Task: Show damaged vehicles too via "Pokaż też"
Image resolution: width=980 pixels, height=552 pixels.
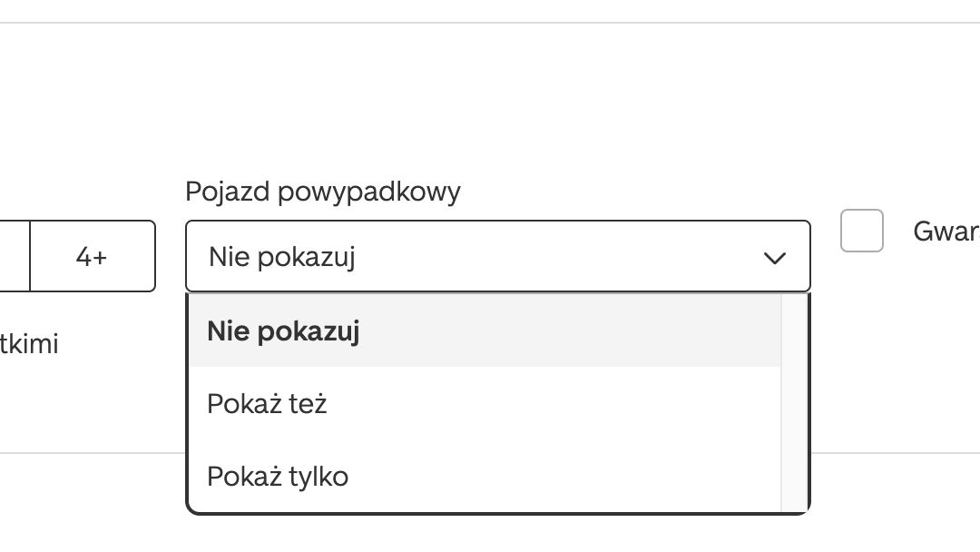Action: tap(267, 403)
